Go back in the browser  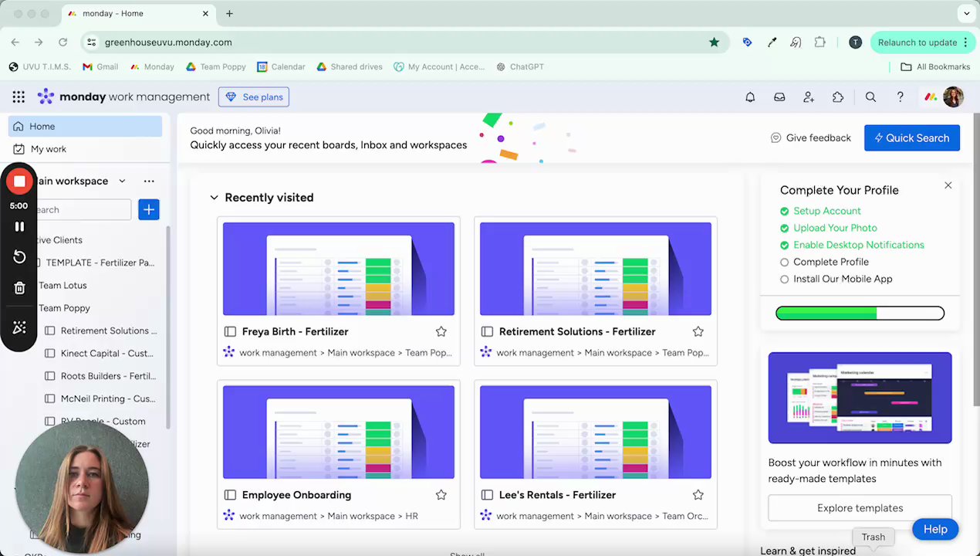pyautogui.click(x=15, y=42)
